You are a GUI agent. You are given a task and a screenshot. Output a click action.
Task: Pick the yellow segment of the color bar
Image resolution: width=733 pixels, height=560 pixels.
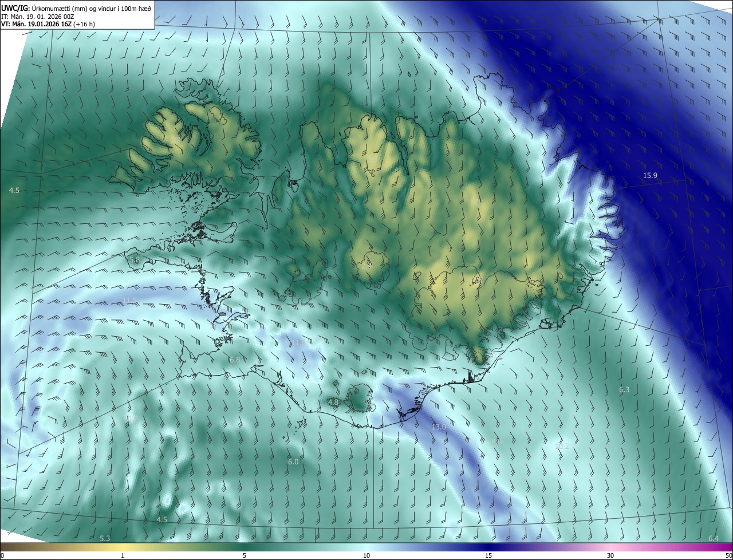123,547
